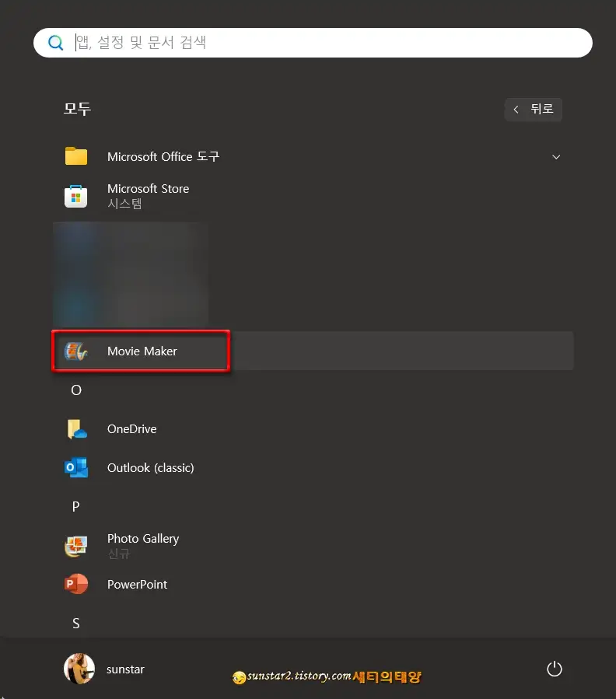This screenshot has height=699, width=616.
Task: Open the OneDrive cloud icon
Action: (77, 429)
